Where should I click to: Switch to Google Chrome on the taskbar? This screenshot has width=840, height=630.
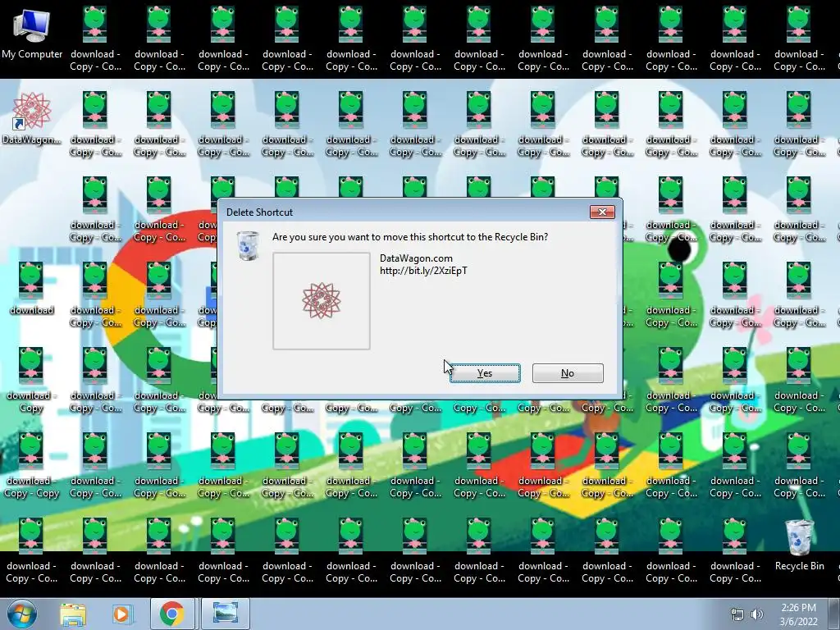172,614
